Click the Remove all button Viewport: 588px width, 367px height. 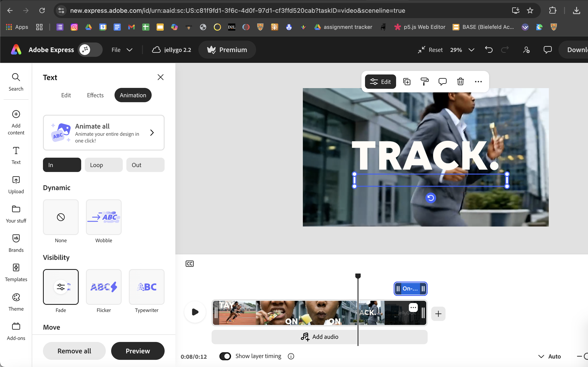pos(74,351)
